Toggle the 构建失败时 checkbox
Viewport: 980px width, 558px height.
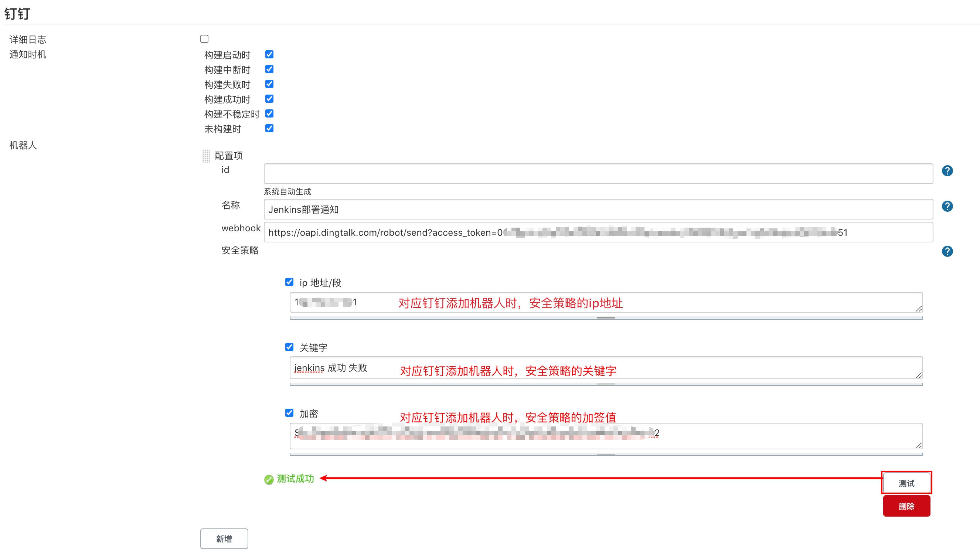tap(269, 84)
